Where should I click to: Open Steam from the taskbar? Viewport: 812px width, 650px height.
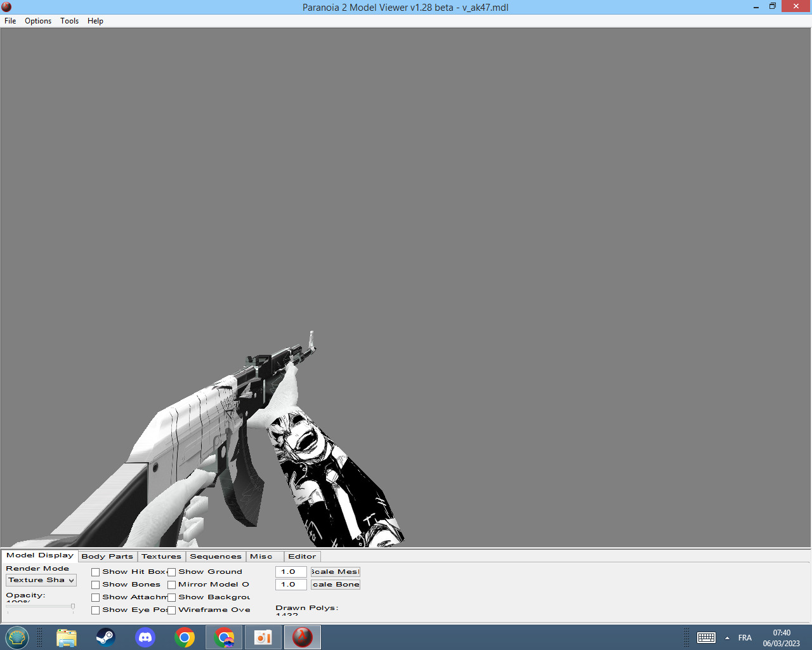click(x=106, y=637)
